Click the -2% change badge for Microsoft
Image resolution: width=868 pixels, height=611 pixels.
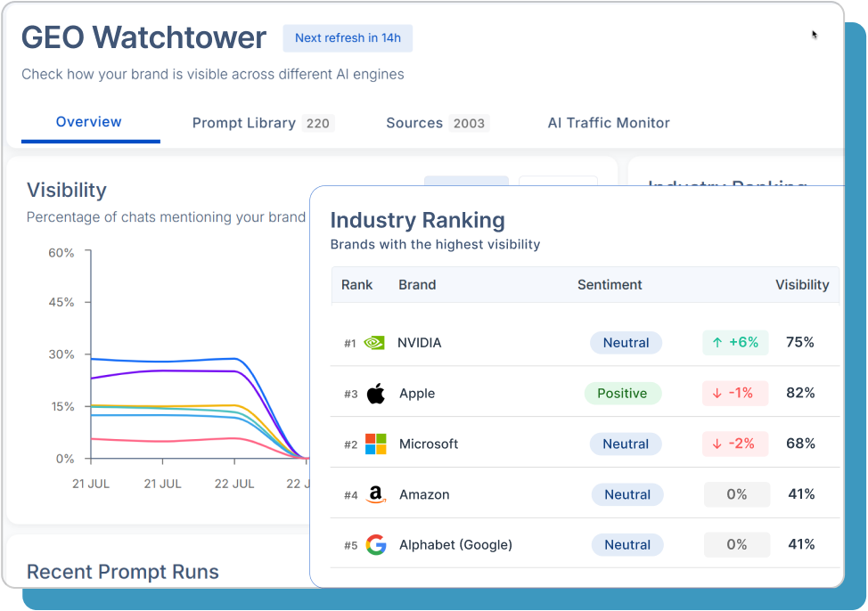736,444
